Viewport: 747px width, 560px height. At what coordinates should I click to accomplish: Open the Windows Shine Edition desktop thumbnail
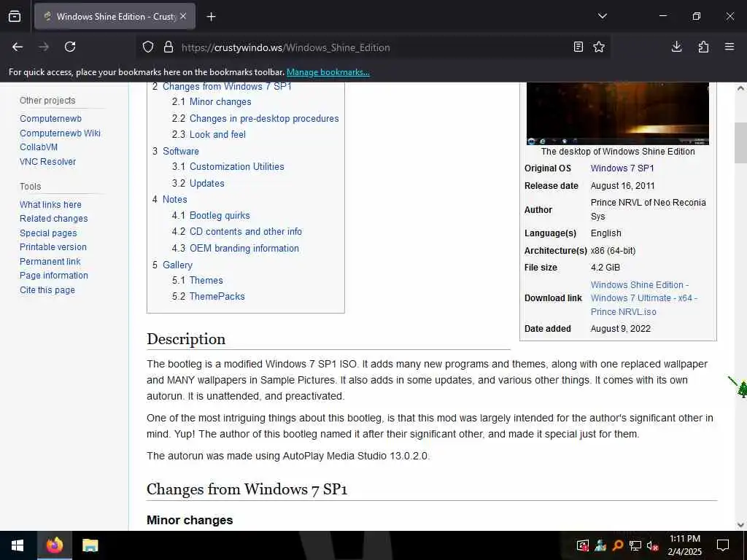[617, 113]
